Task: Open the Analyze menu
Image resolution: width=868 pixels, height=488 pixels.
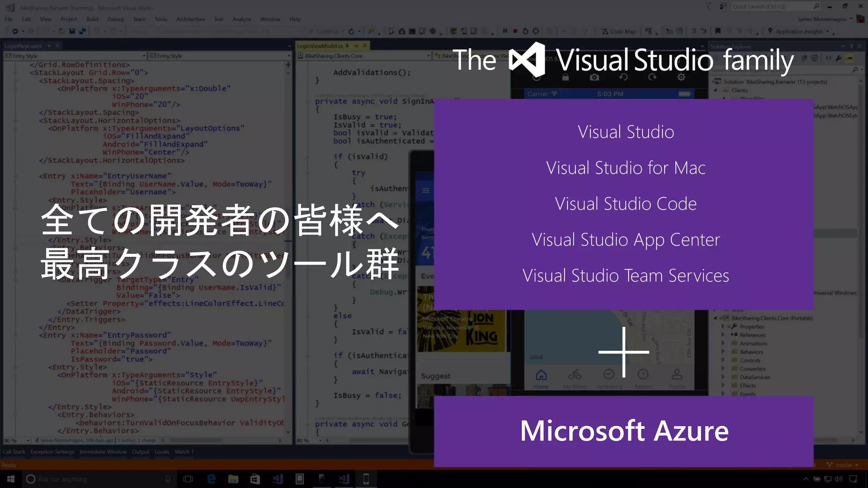Action: 242,19
